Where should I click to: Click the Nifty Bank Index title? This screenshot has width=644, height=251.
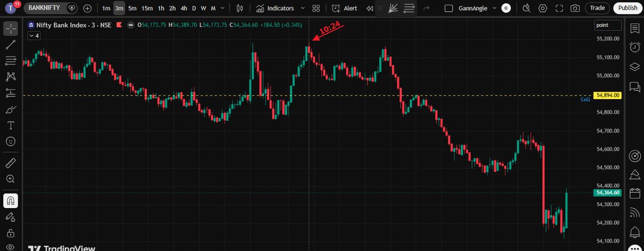pos(62,25)
